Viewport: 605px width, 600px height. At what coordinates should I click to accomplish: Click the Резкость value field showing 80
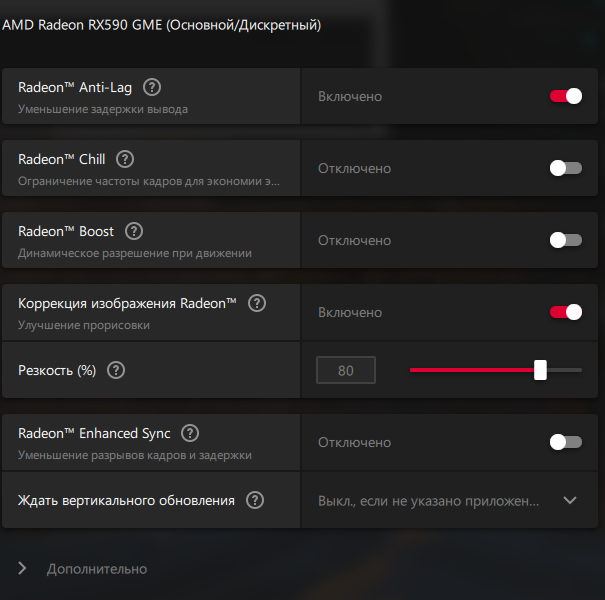[346, 370]
